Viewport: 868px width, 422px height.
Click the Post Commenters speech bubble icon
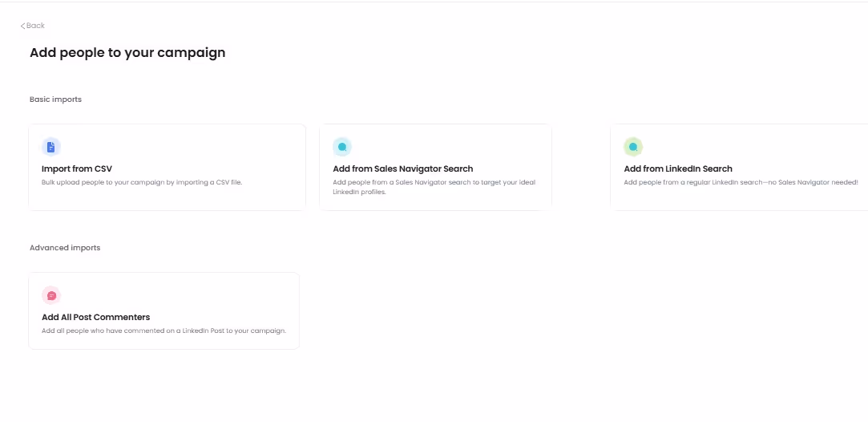51,296
